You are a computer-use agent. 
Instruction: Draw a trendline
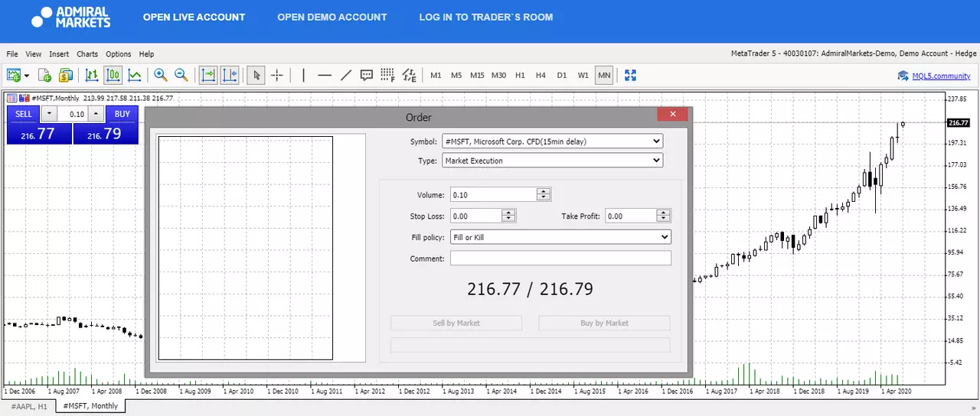click(346, 75)
